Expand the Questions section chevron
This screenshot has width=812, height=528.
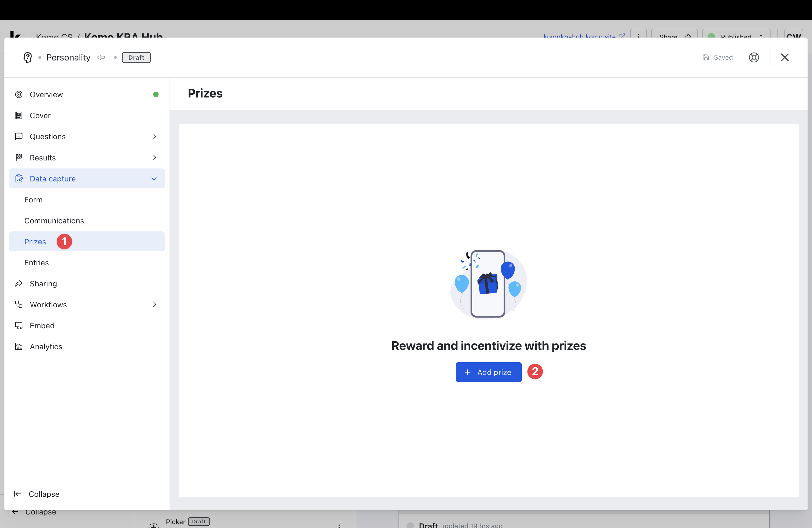(x=155, y=136)
